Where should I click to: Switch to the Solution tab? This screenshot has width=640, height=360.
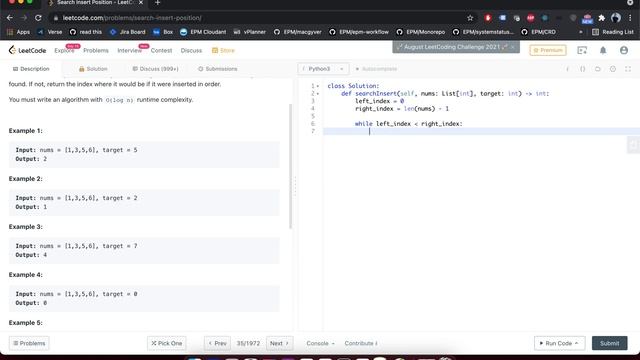tap(93, 69)
